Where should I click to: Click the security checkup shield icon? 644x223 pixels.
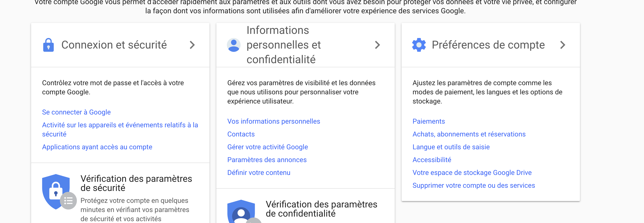coord(56,191)
